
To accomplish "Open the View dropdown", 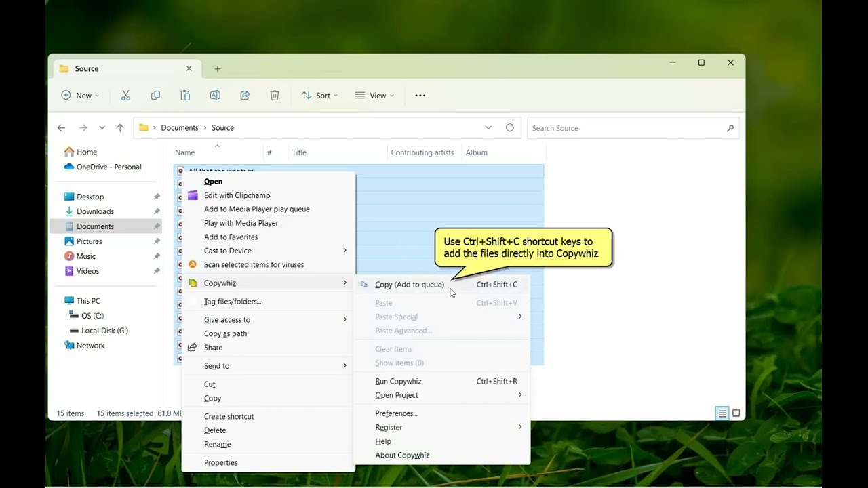I will coord(374,96).
